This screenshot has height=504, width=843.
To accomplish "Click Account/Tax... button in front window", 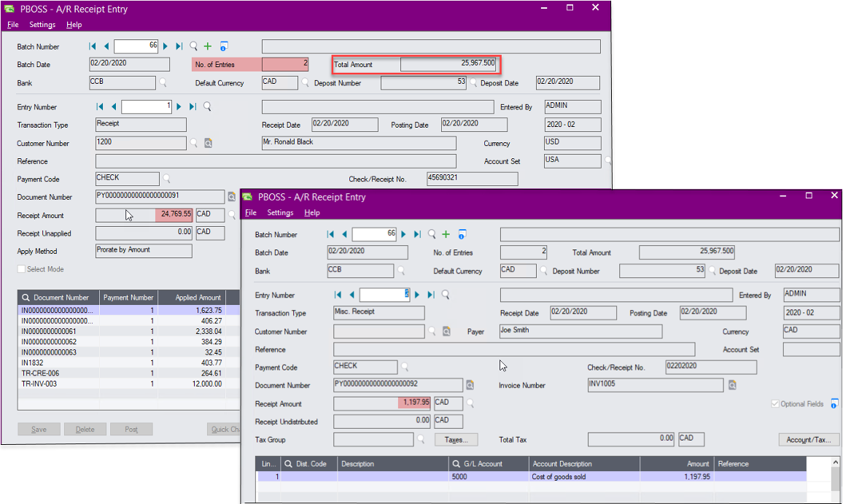I will point(809,440).
